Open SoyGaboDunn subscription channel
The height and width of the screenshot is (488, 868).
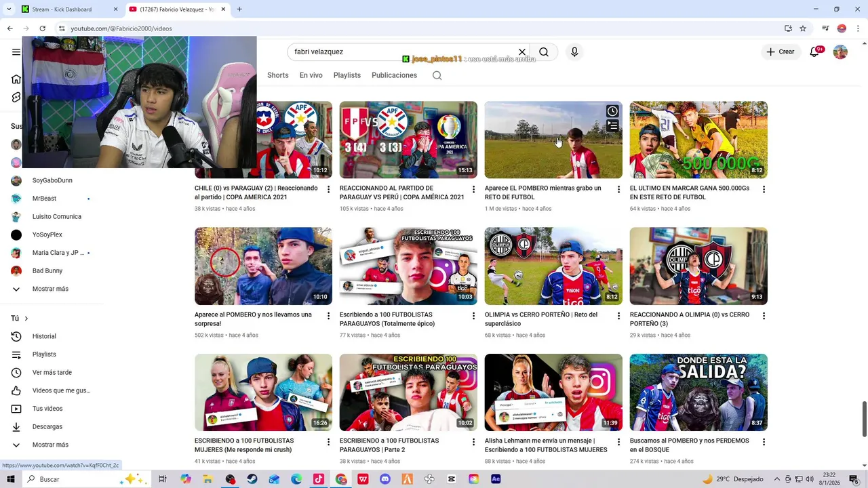click(x=52, y=180)
